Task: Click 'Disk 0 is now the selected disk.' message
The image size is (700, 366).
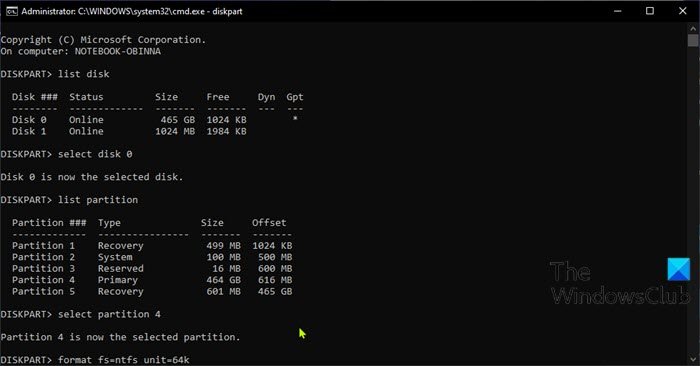Action: 92,177
